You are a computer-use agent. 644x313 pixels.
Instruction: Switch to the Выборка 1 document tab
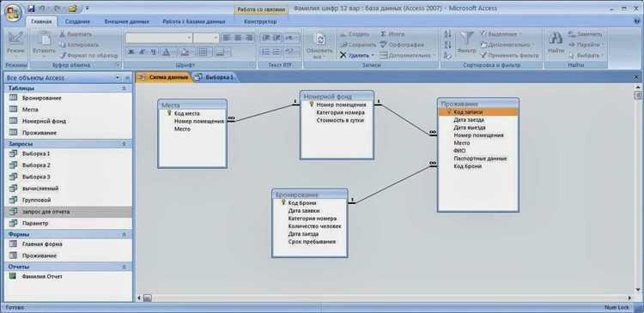[x=215, y=77]
